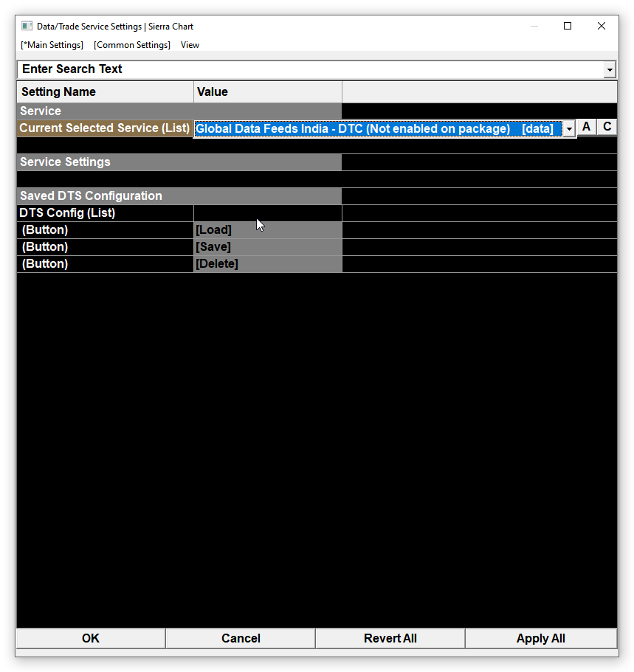Click the [Load] button
The height and width of the screenshot is (672, 634).
(268, 230)
